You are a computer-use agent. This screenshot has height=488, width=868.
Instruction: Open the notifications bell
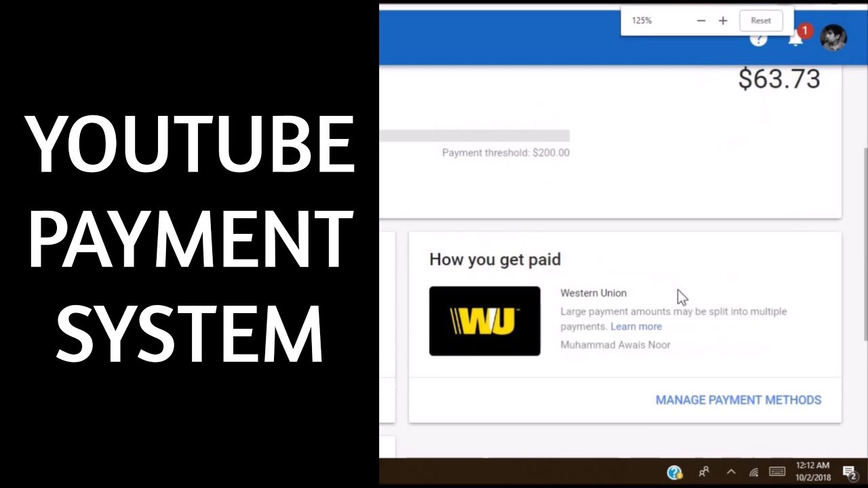[x=796, y=39]
